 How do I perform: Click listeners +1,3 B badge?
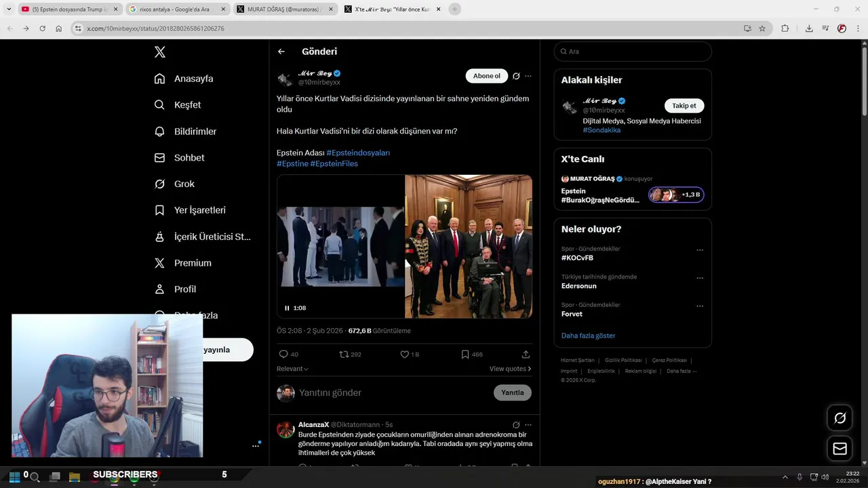[676, 195]
